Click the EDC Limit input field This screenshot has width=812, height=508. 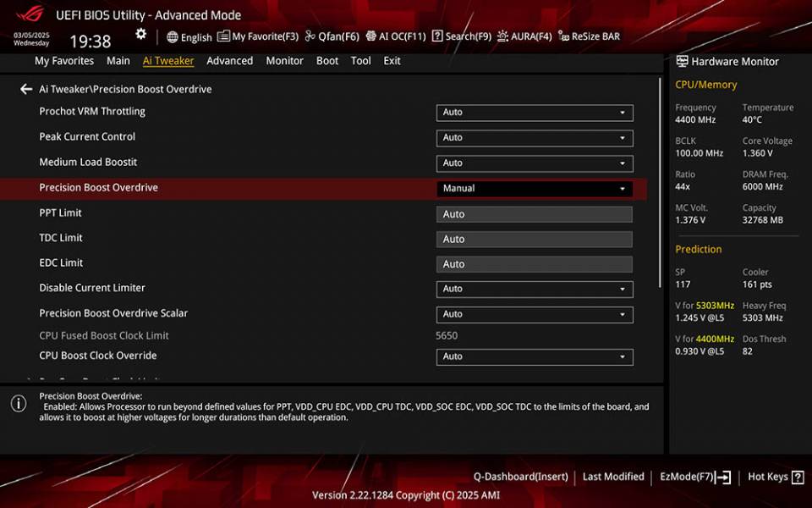(x=535, y=264)
